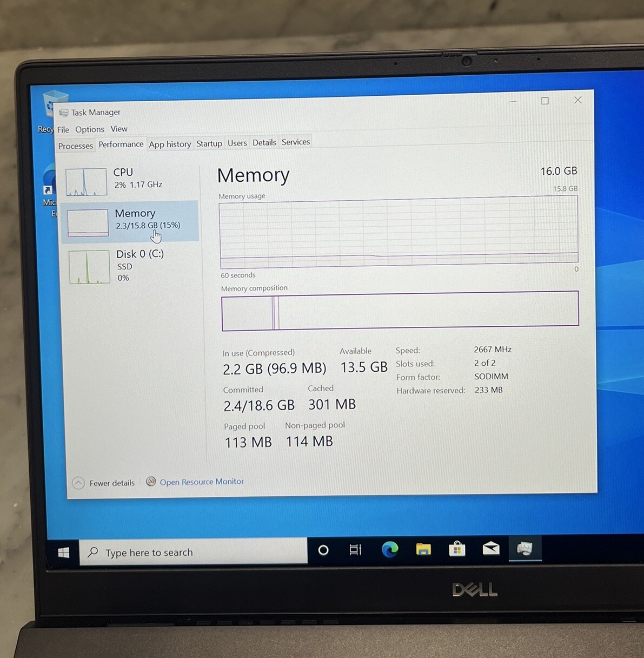Open Resource Monitor link
644x658 pixels.
tap(202, 482)
